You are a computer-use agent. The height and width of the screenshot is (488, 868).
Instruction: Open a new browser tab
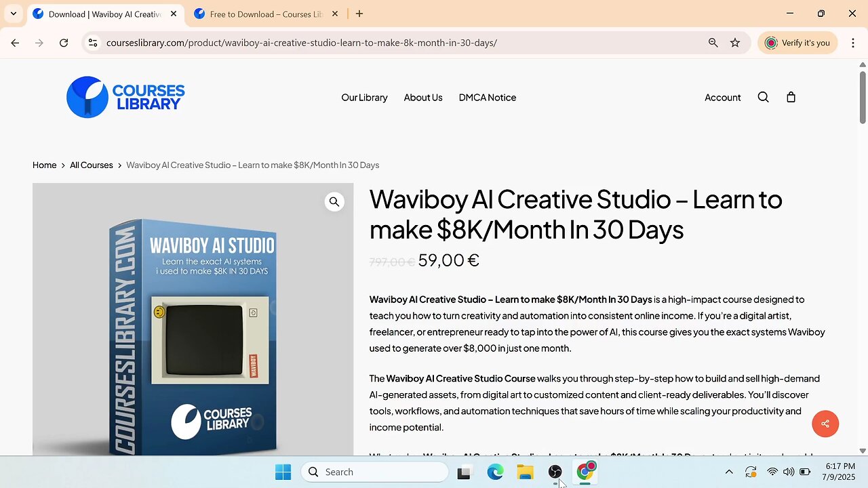[x=359, y=14]
